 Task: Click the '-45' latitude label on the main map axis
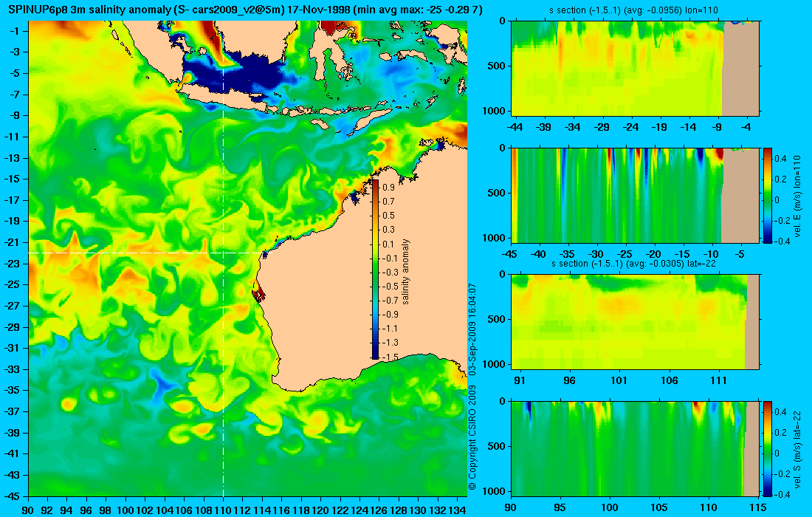12,496
